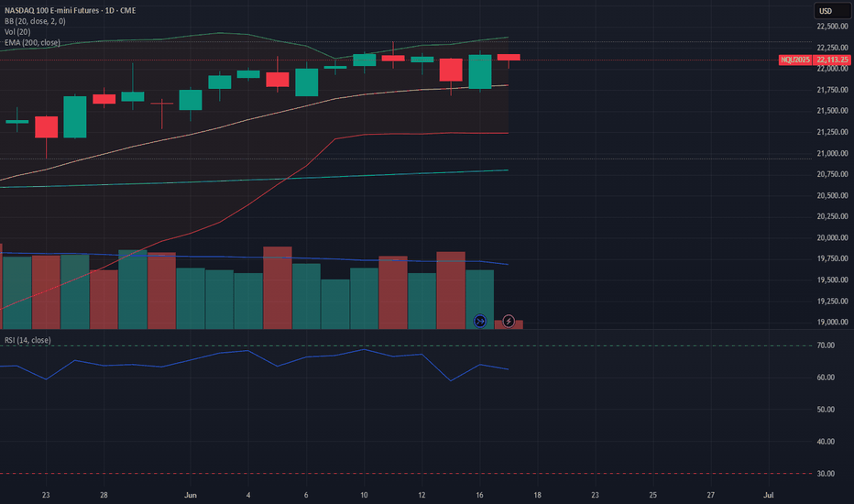Select the EMA (200, close) legend
This screenshot has width=854, height=504.
(32, 42)
